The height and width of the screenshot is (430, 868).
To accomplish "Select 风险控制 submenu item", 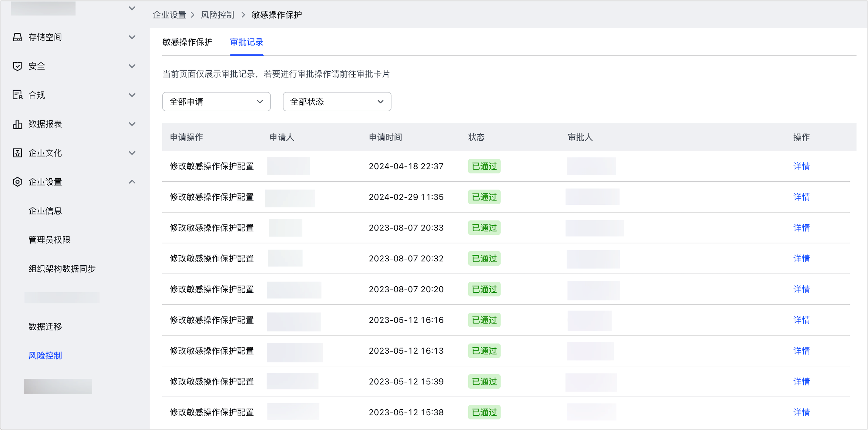I will [45, 356].
